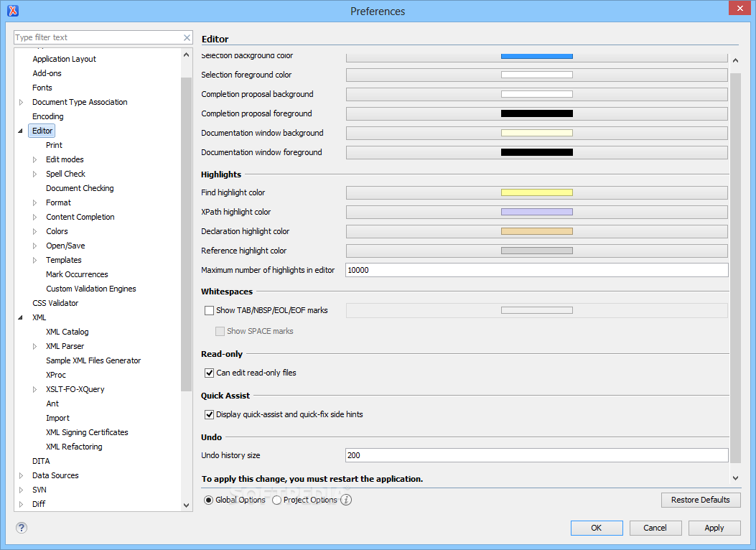Select XML Catalog page
Screen dimensions: 756x550
click(67, 332)
